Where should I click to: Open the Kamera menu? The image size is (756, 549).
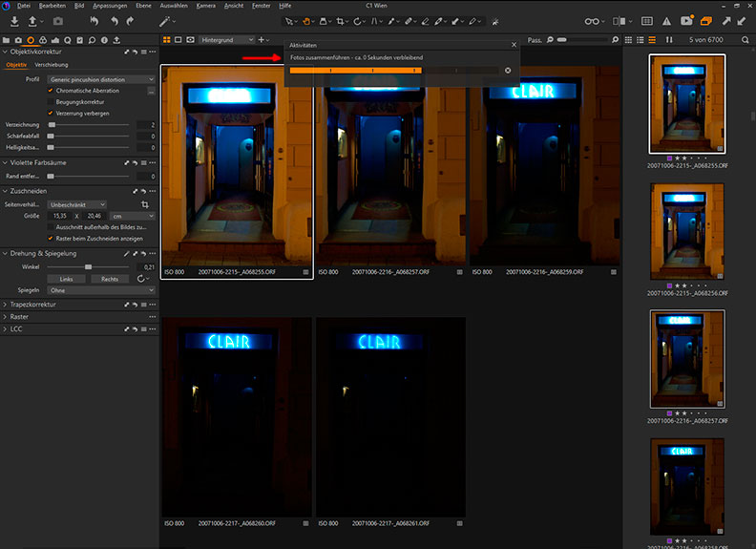(x=206, y=6)
